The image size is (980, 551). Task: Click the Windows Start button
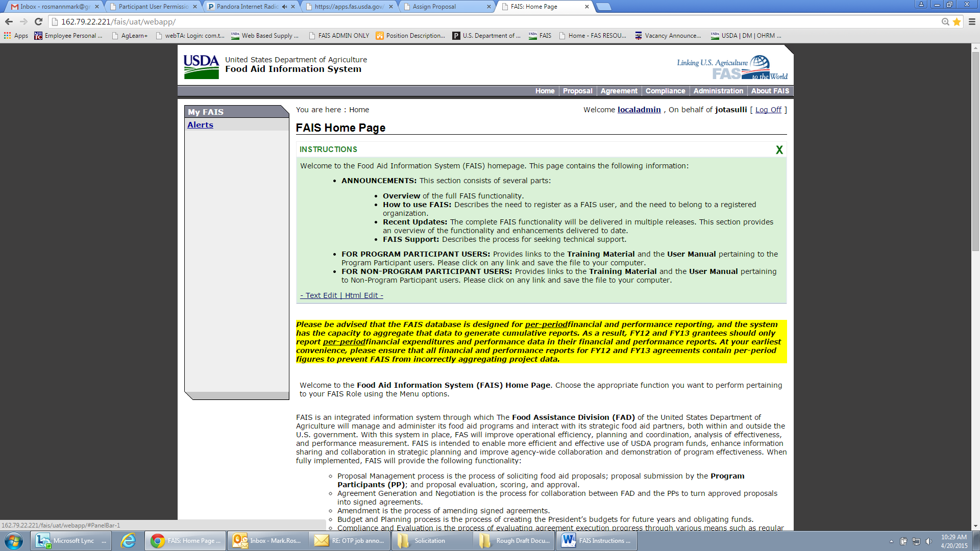coord(14,541)
